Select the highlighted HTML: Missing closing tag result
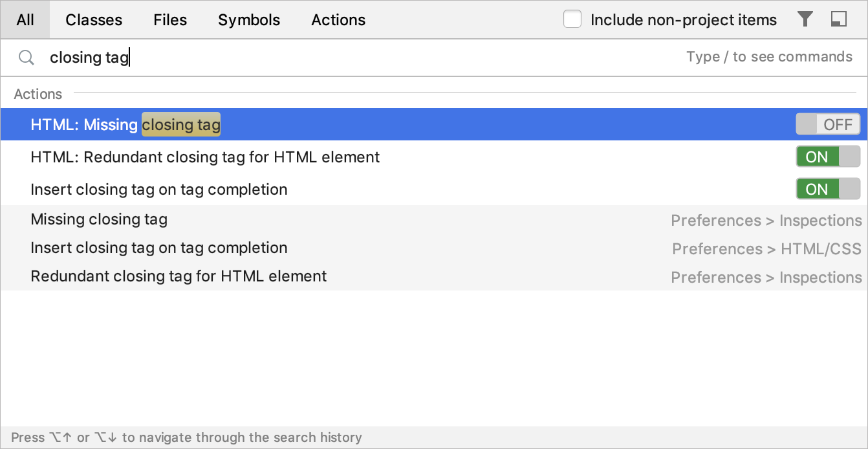Image resolution: width=868 pixels, height=449 pixels. 125,124
